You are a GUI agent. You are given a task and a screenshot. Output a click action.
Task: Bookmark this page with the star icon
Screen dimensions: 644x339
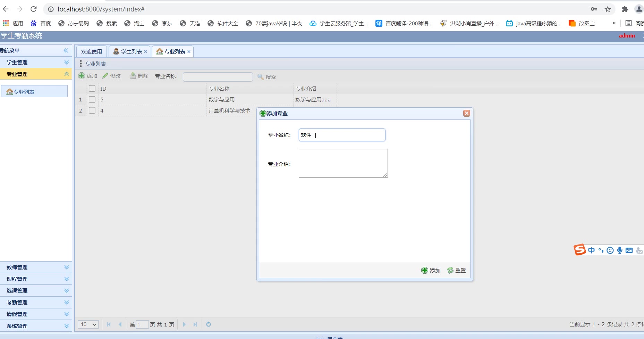click(x=608, y=9)
